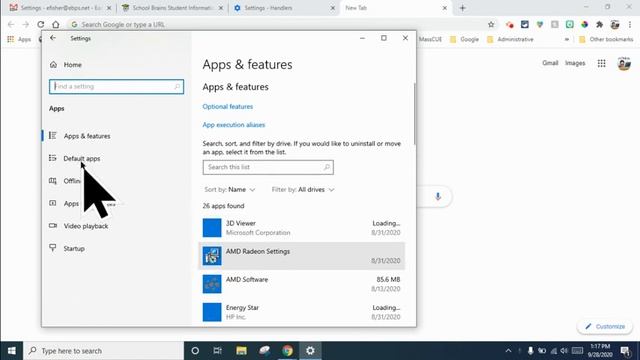
Task: Click the Find a setting search box
Action: (116, 87)
